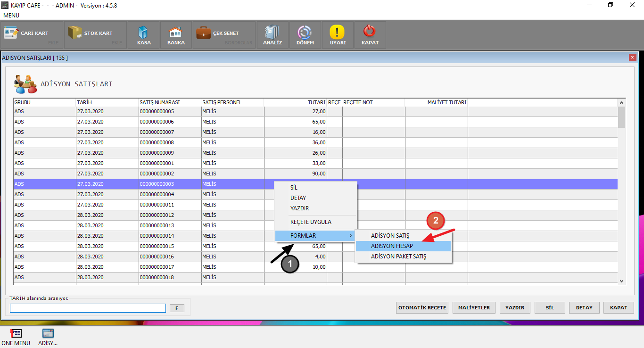Select the highlighted row 000000000003

[x=315, y=184]
